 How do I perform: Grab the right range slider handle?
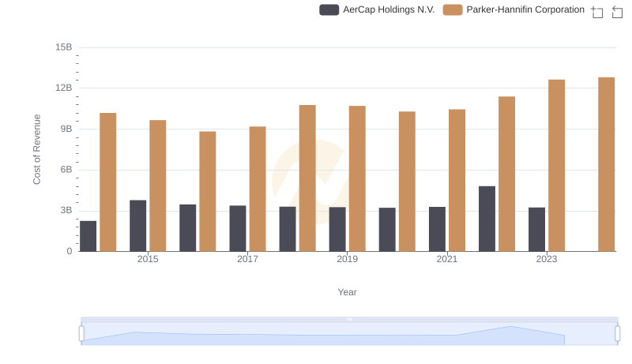pos(617,334)
